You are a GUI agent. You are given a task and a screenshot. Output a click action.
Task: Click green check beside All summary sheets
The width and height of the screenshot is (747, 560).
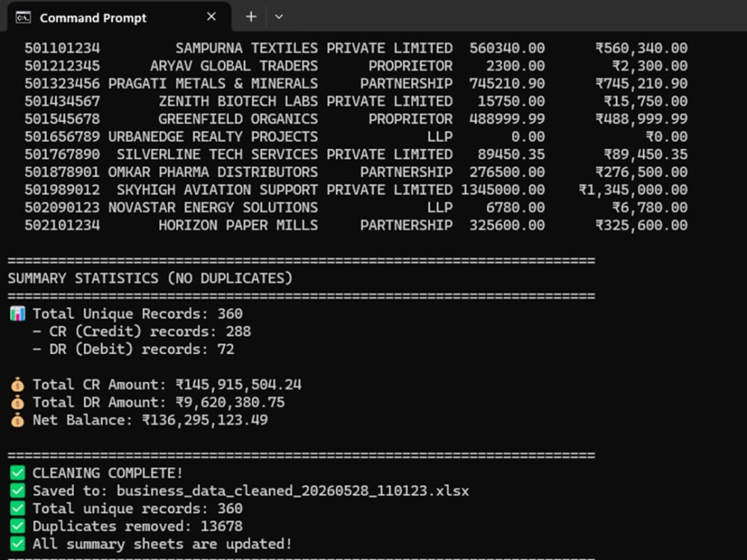point(18,544)
